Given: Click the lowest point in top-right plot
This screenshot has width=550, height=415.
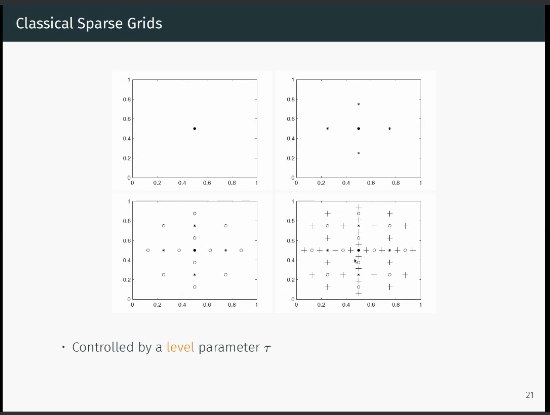Looking at the screenshot, I should pos(358,153).
